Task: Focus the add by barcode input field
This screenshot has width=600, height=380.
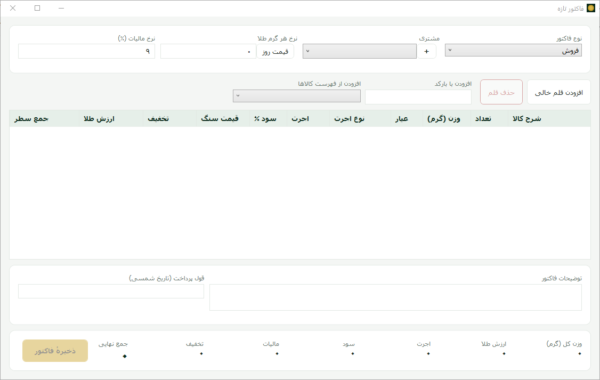Action: tap(418, 97)
